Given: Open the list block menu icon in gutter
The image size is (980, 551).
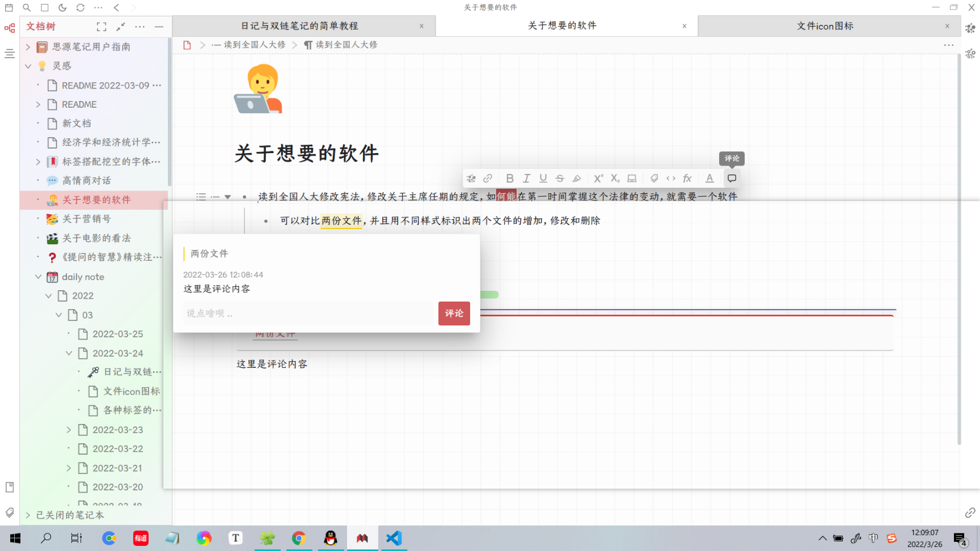Looking at the screenshot, I should pyautogui.click(x=201, y=197).
